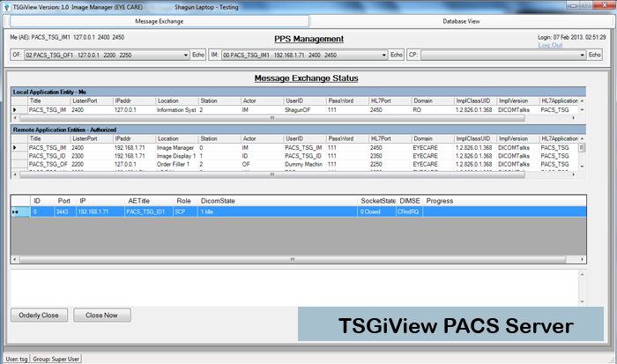Select row marker of connection row 0
This screenshot has width=617, height=364.
pyautogui.click(x=20, y=212)
